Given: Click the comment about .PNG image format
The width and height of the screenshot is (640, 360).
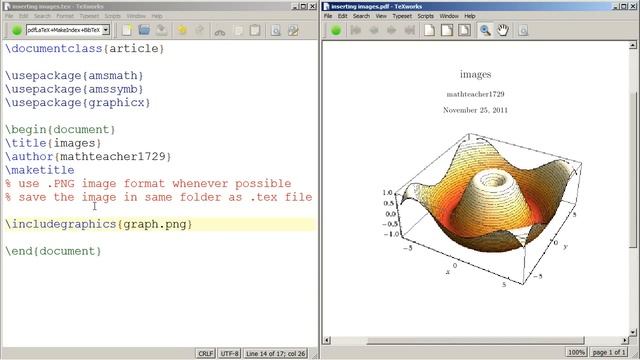Looking at the screenshot, I should point(148,184).
